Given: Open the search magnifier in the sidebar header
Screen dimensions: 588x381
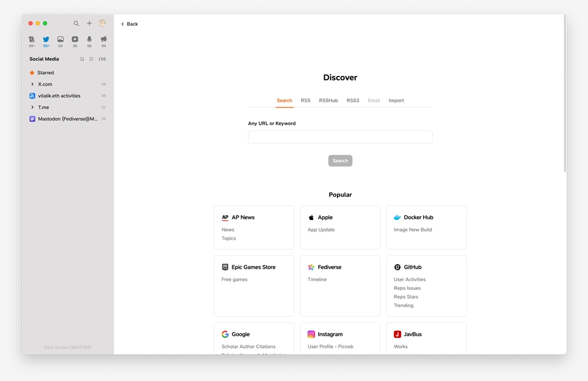Looking at the screenshot, I should click(x=76, y=24).
